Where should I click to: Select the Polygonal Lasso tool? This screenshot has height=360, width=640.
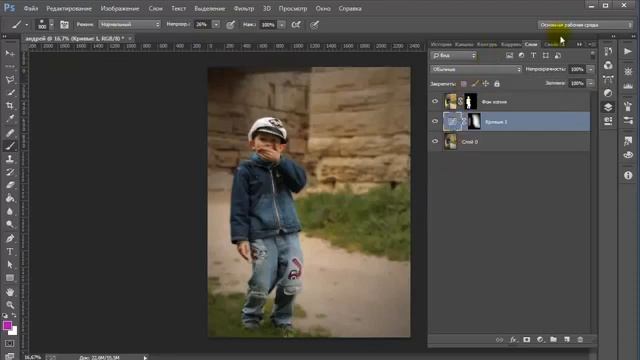10,79
